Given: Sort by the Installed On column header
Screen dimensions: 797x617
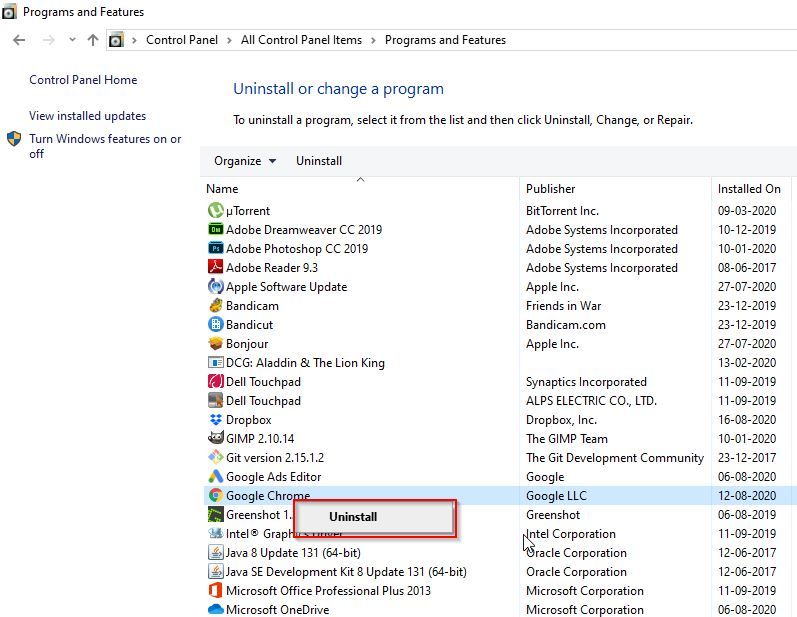Looking at the screenshot, I should (751, 189).
